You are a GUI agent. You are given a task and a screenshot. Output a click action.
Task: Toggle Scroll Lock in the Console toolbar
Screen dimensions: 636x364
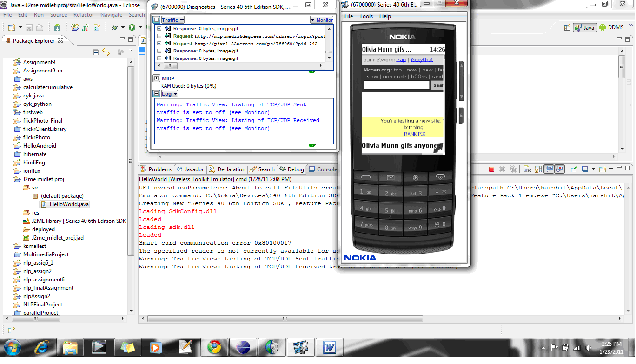click(538, 169)
